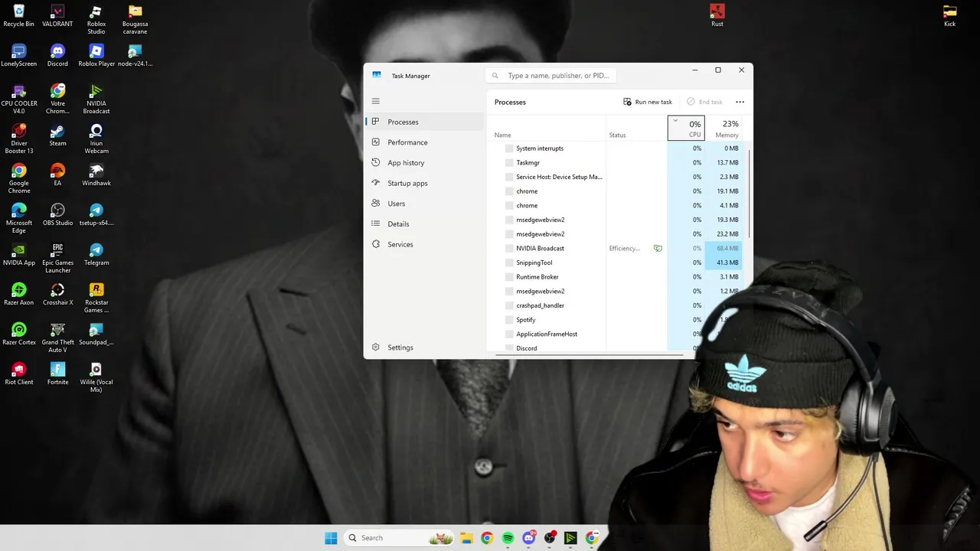
Task: Select the EA desktop shortcut
Action: [57, 175]
